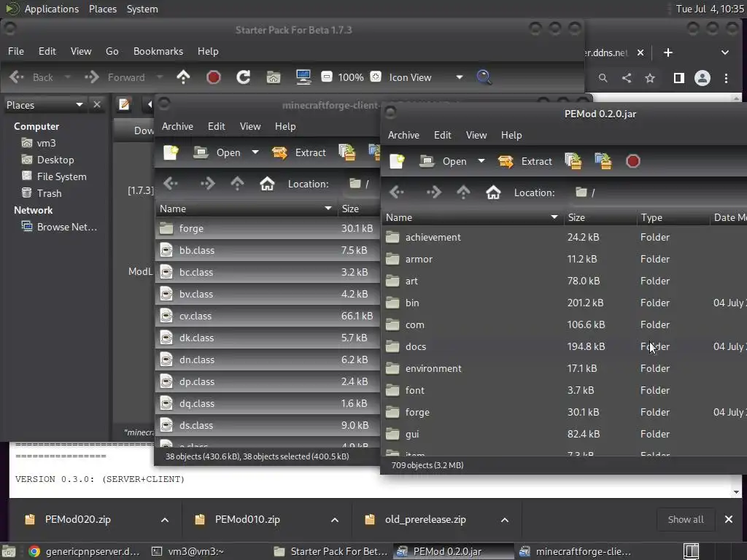
Task: Open the Go menu in file manager
Action: coord(112,52)
